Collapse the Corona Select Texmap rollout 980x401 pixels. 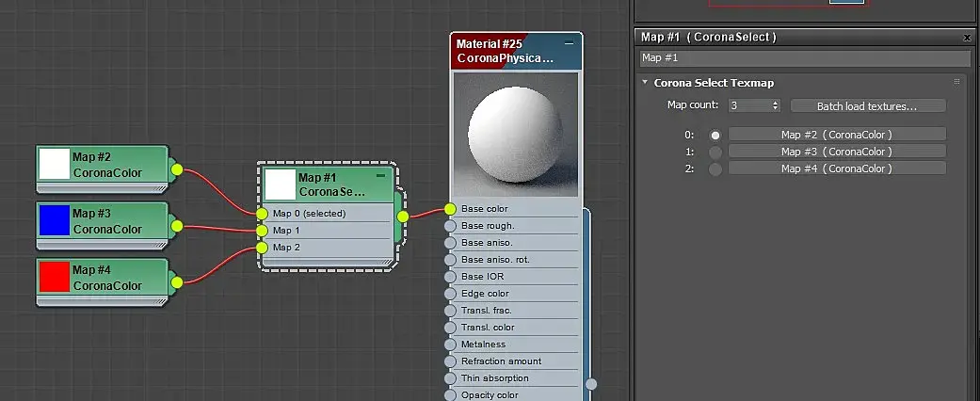pyautogui.click(x=645, y=82)
